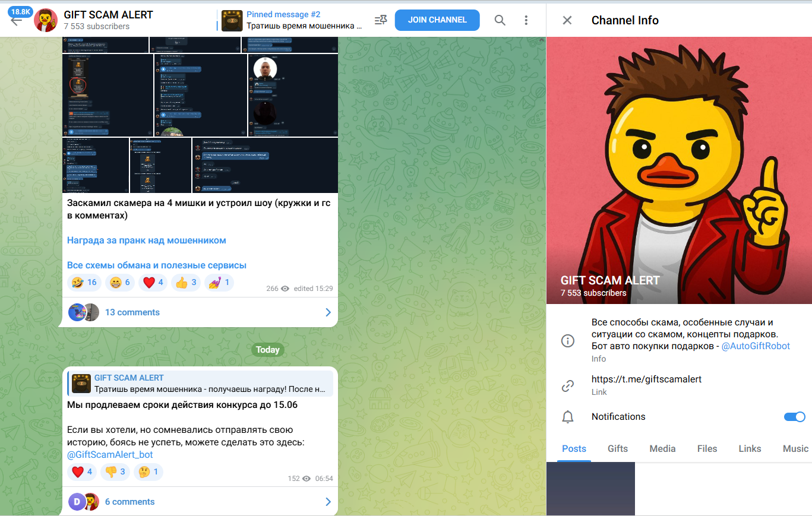Open the quoted GIFT SCAM ALERT reply preview
This screenshot has height=516, width=812.
pyautogui.click(x=200, y=384)
